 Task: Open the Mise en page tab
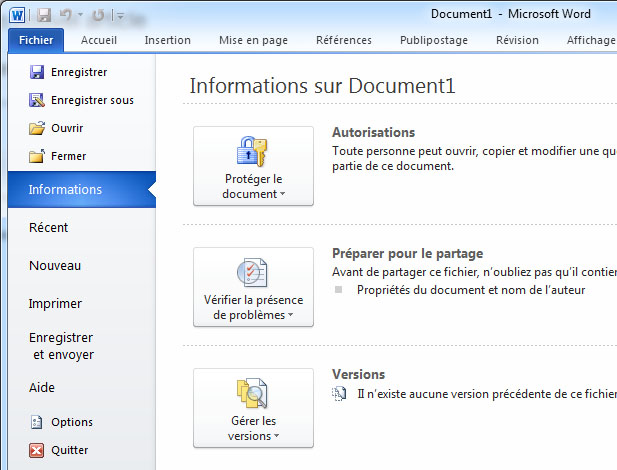tap(253, 40)
